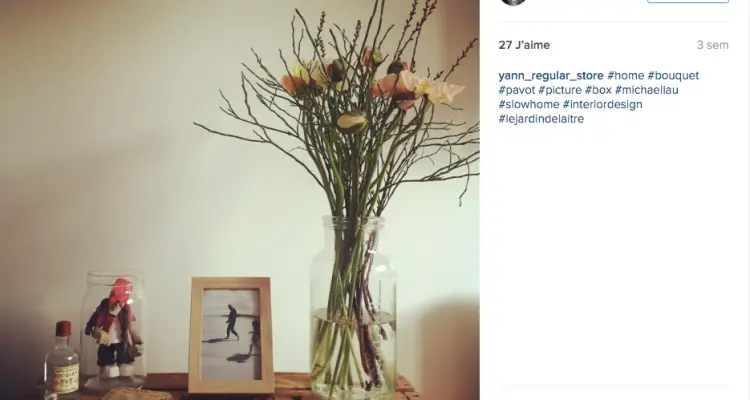Open the #lejardindelaitre hashtag
This screenshot has height=400, width=750.
(x=541, y=119)
